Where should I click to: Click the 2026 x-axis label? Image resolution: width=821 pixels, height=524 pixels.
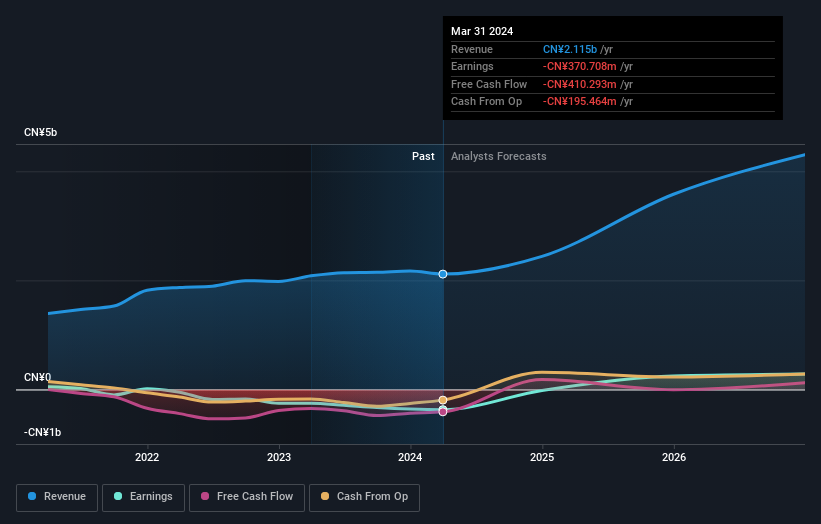[x=674, y=457]
